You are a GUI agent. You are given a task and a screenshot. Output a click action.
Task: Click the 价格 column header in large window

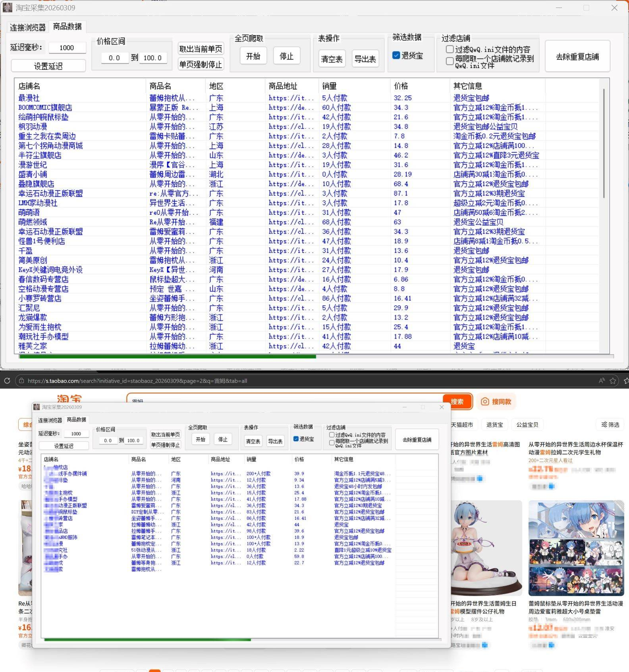420,86
